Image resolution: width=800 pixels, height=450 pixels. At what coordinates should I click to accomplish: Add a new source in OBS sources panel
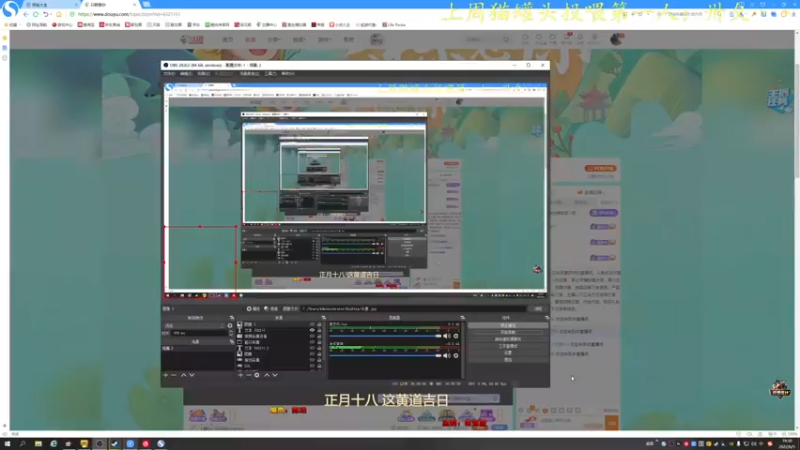tap(240, 375)
